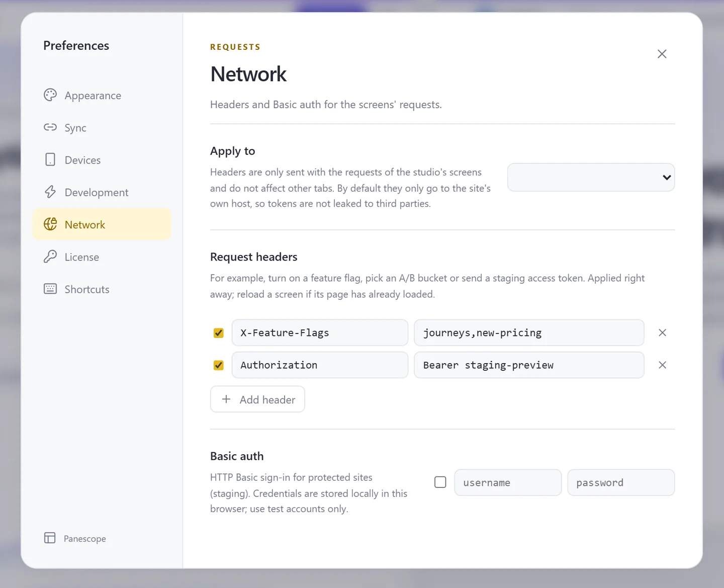Disable the X-Feature-Flags header checkbox
The width and height of the screenshot is (724, 588).
(x=219, y=333)
